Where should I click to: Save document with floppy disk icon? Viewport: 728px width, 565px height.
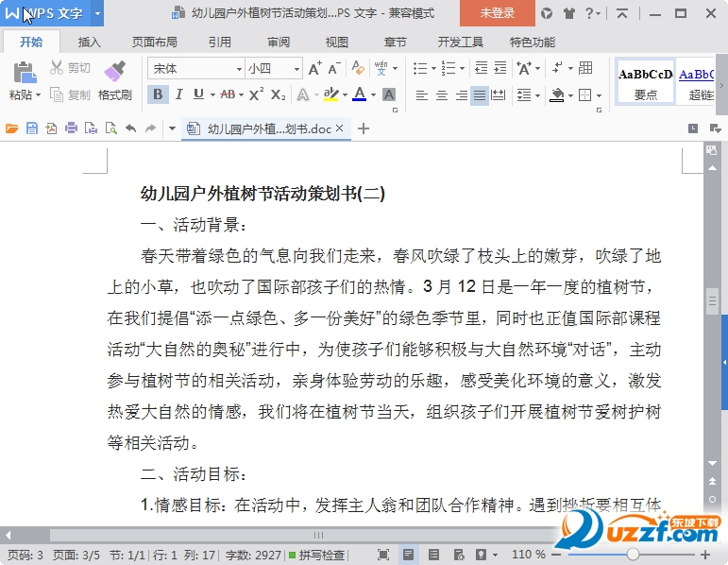pos(31,128)
